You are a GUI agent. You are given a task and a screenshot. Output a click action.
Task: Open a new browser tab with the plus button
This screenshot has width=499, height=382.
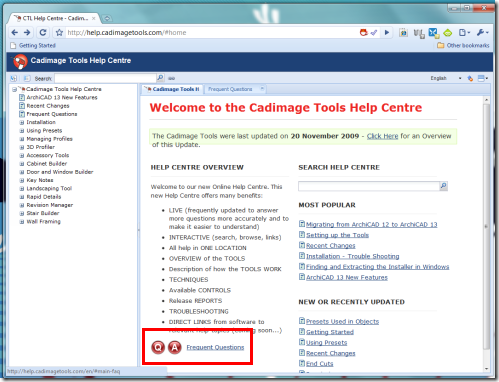click(x=107, y=18)
